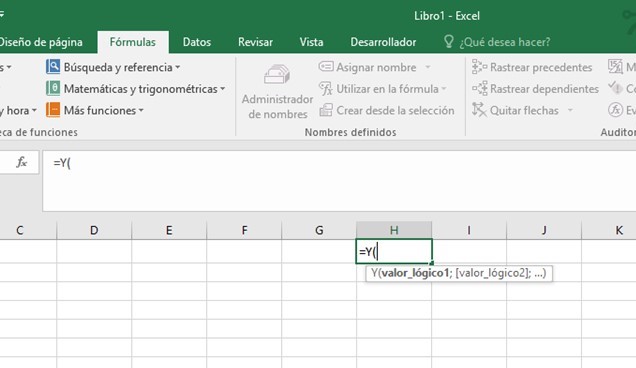
Task: Expand the Matemáticas y trigonométricas dropdown arrow
Action: click(x=223, y=89)
